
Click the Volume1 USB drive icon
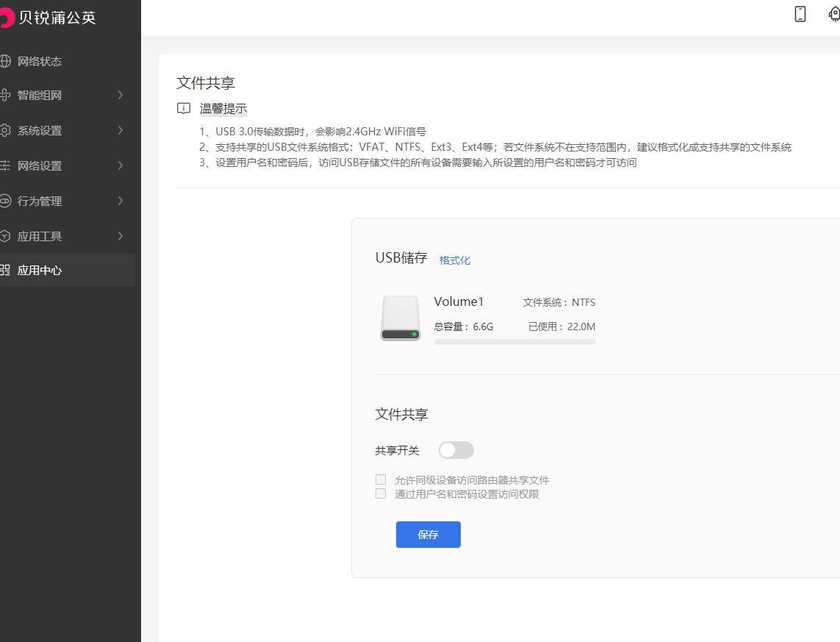(401, 318)
